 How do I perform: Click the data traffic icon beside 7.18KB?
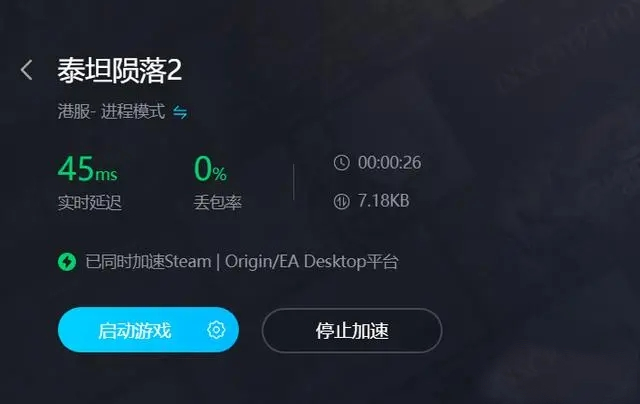[x=342, y=201]
